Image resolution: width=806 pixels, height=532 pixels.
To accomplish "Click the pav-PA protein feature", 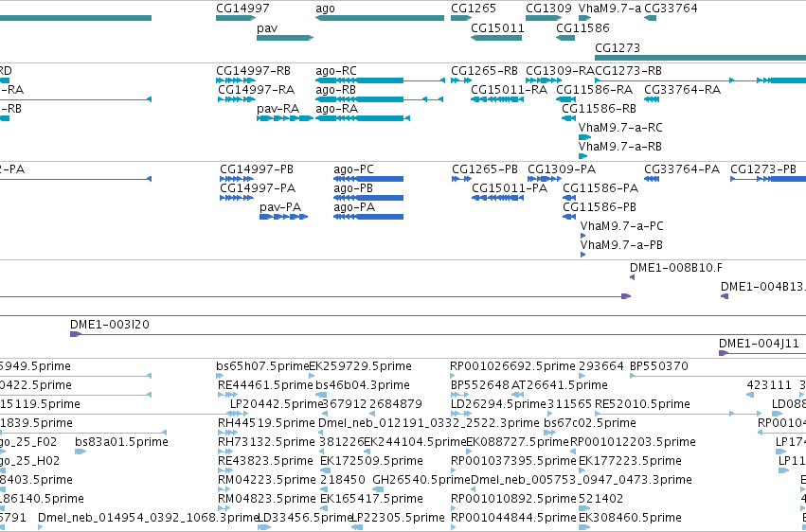I will 284,217.
